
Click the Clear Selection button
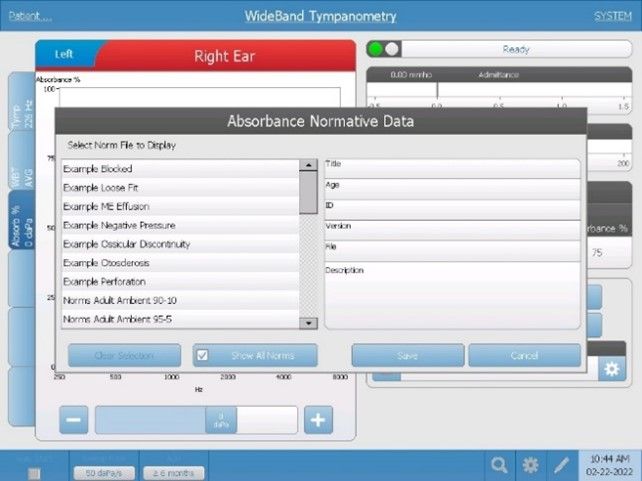click(124, 355)
